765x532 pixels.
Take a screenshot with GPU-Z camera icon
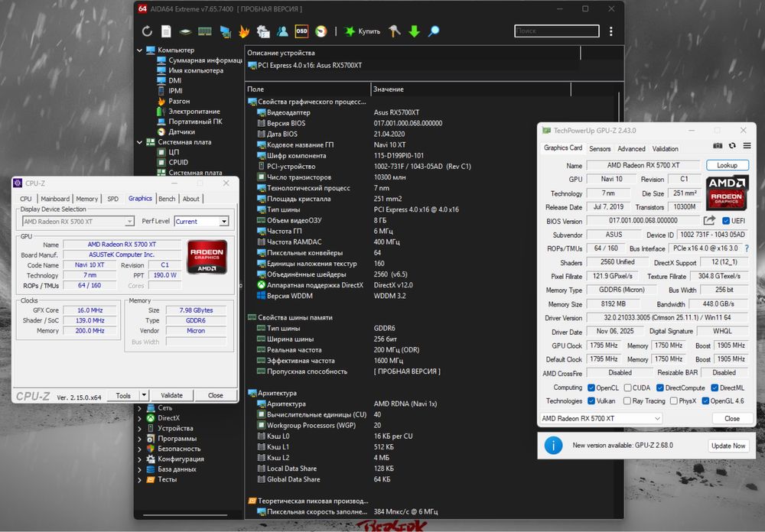point(718,146)
